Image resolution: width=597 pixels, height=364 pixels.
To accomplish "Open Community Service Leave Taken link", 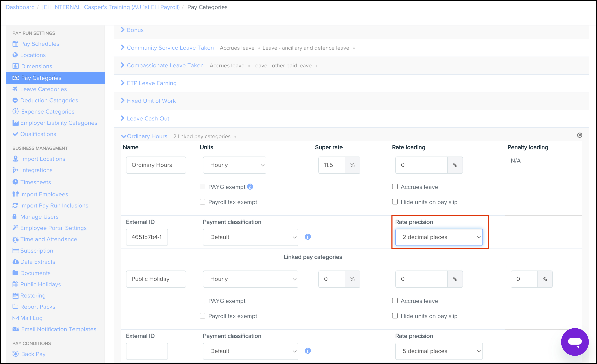I will [x=170, y=48].
